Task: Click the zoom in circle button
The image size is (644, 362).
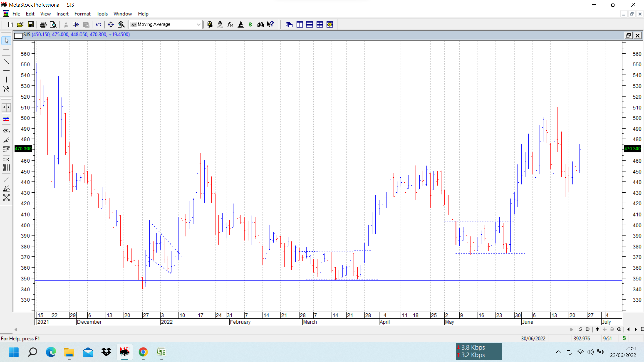Action: (619, 329)
